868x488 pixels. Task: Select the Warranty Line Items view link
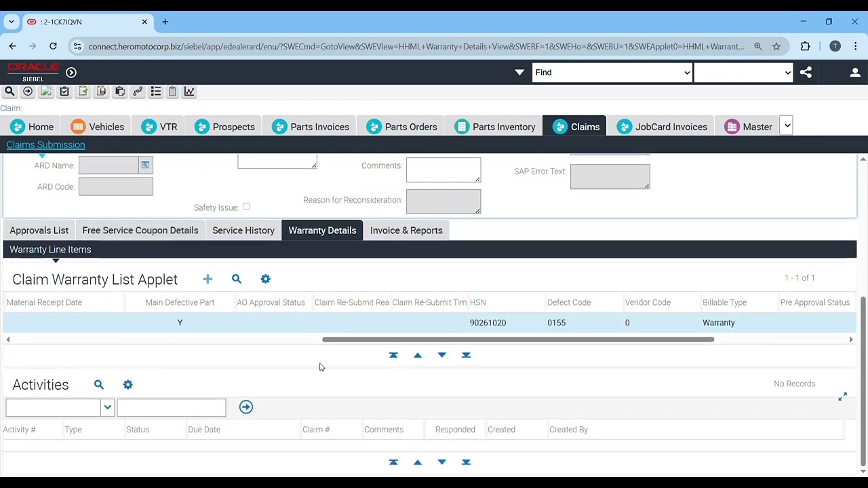50,249
